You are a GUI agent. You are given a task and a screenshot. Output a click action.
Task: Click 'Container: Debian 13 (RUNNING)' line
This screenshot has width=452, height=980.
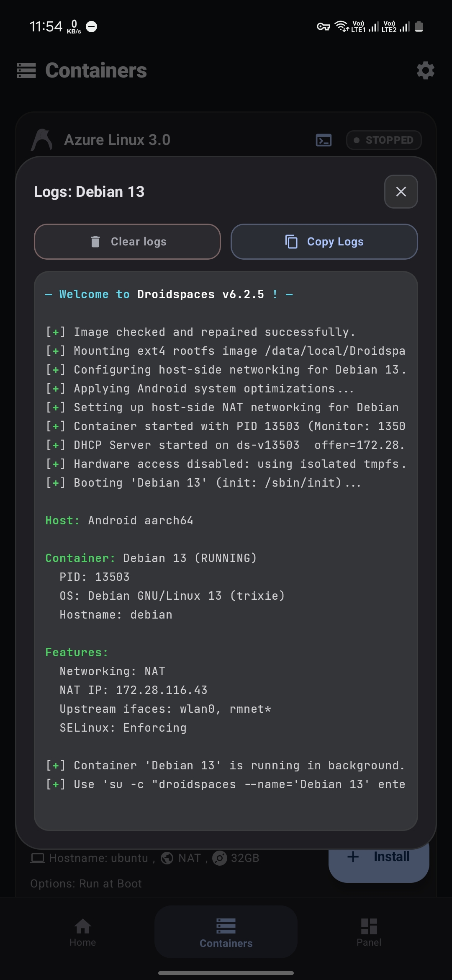(x=151, y=558)
